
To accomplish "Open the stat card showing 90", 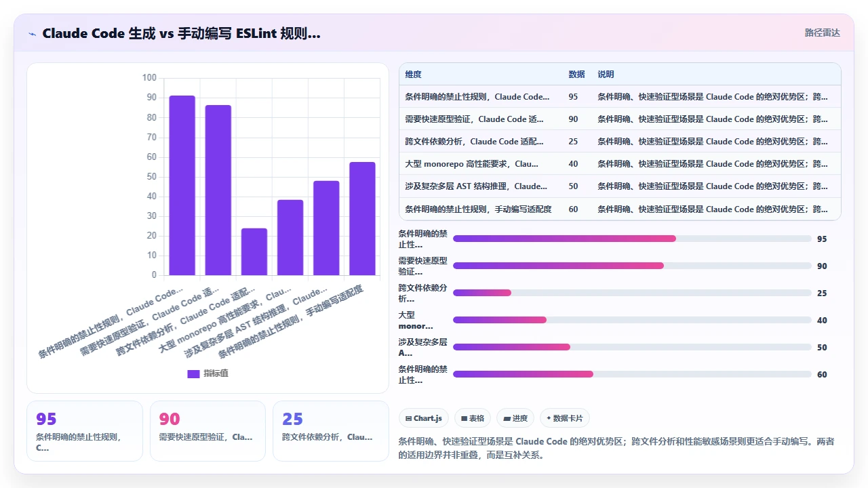I will coord(208,431).
